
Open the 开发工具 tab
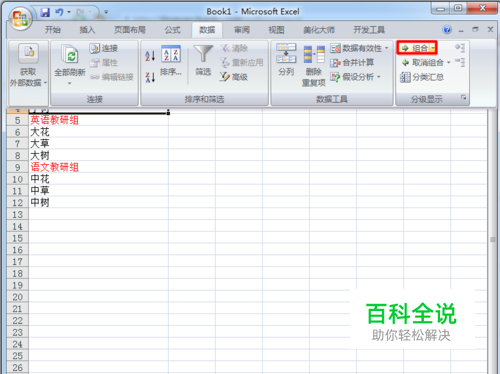pyautogui.click(x=369, y=30)
